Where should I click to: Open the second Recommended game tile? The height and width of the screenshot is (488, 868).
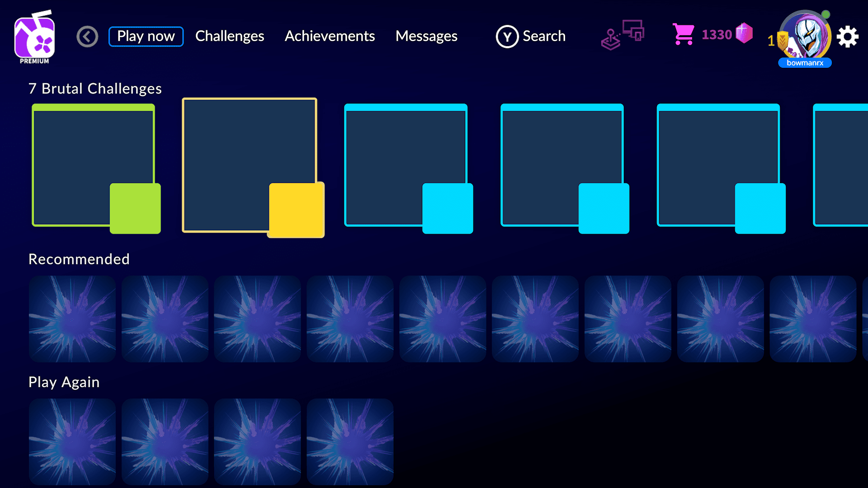(x=165, y=319)
